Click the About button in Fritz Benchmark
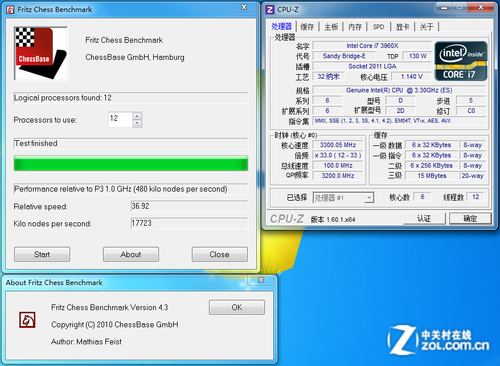500x366 pixels. point(131,254)
